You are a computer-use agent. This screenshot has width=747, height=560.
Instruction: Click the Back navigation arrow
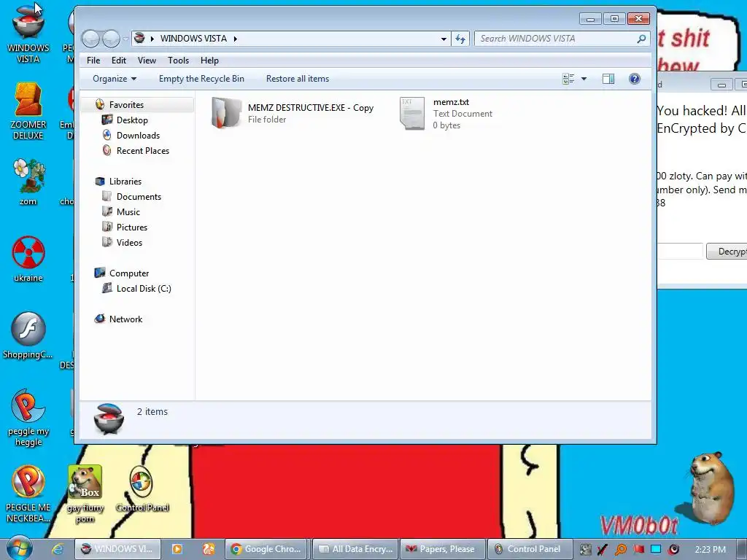90,39
